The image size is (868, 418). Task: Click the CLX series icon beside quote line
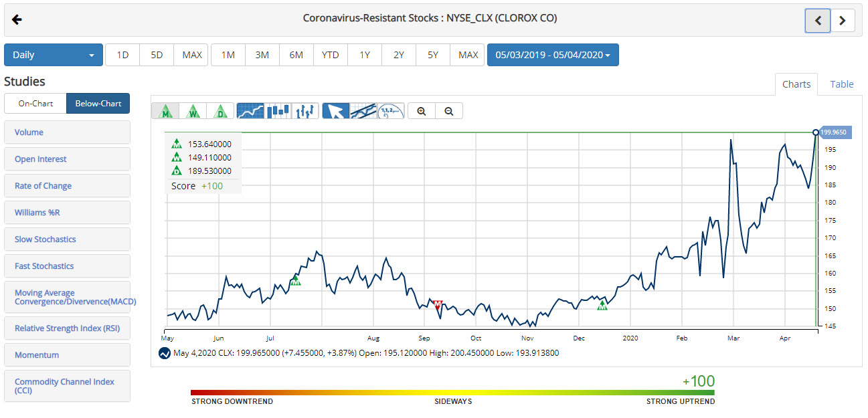click(164, 353)
